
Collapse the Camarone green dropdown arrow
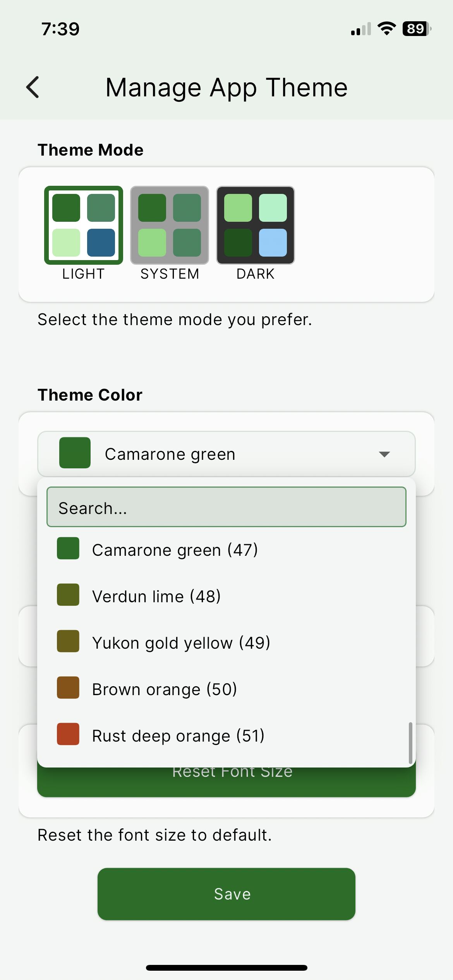point(384,454)
